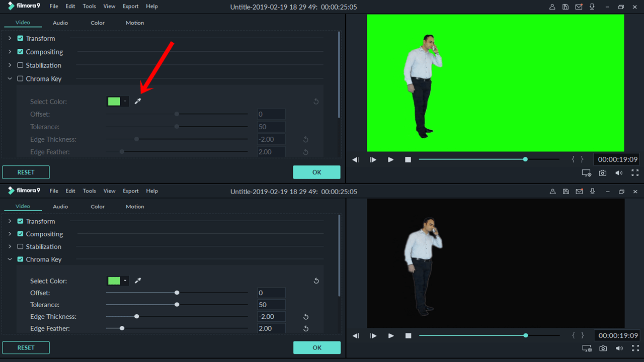644x362 pixels.
Task: Reset Edge Thickness in the black-preview window
Action: [x=305, y=317]
